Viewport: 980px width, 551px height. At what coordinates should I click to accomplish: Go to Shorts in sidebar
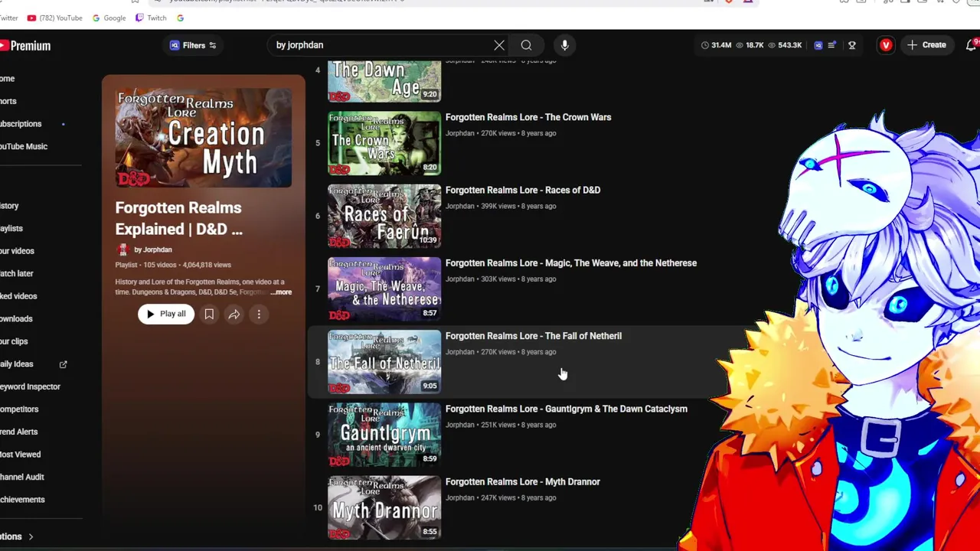coord(8,101)
